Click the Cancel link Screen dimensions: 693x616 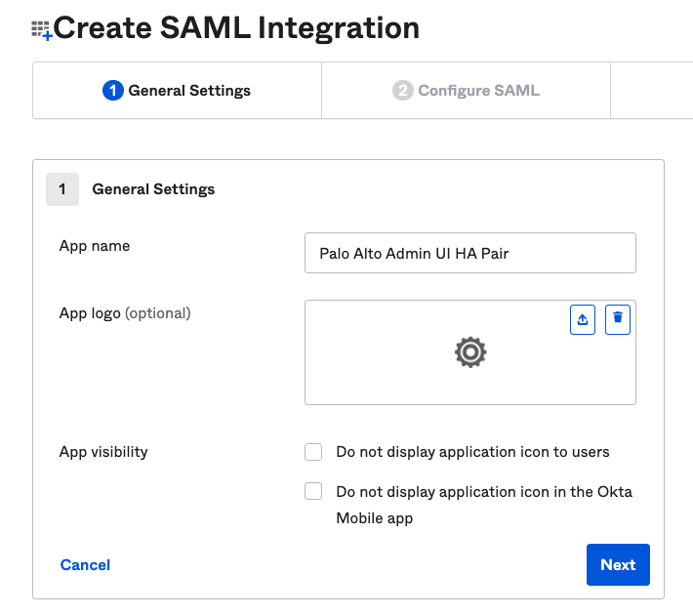tap(85, 564)
